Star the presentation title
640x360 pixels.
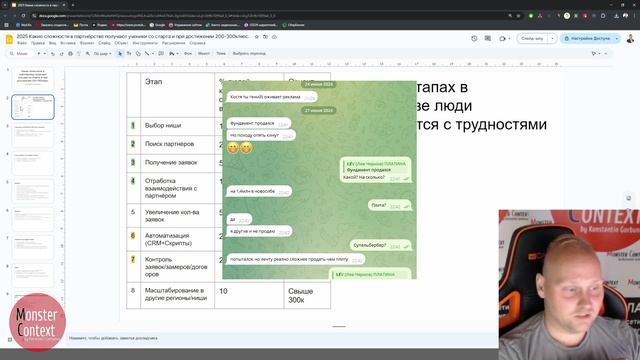[x=256, y=37]
